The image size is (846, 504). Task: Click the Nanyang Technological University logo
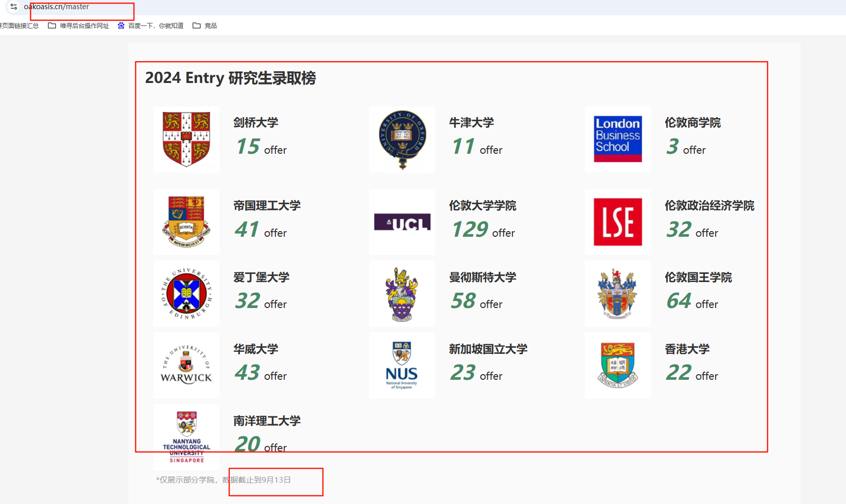(186, 437)
